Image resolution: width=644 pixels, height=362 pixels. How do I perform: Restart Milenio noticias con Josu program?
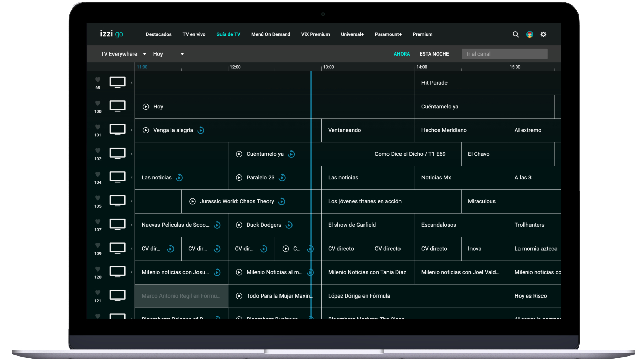[217, 272]
